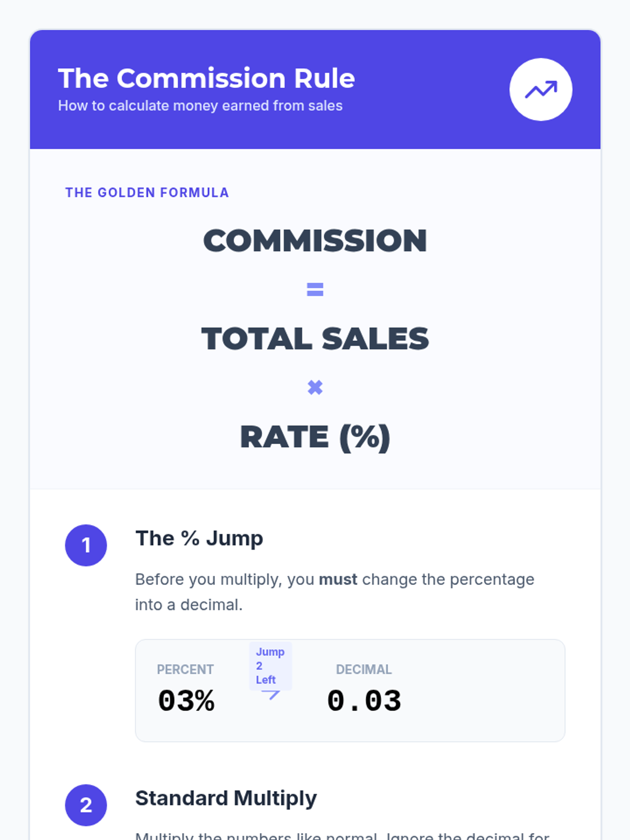
Task: Click the TOTAL SALES formula term
Action: pyautogui.click(x=315, y=339)
